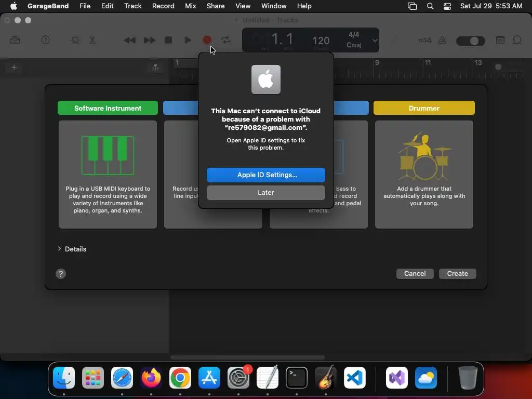Open the Window menu

click(x=274, y=6)
